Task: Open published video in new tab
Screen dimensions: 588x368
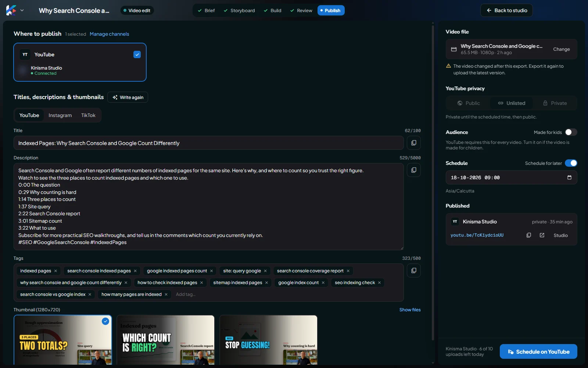Action: [x=542, y=235]
